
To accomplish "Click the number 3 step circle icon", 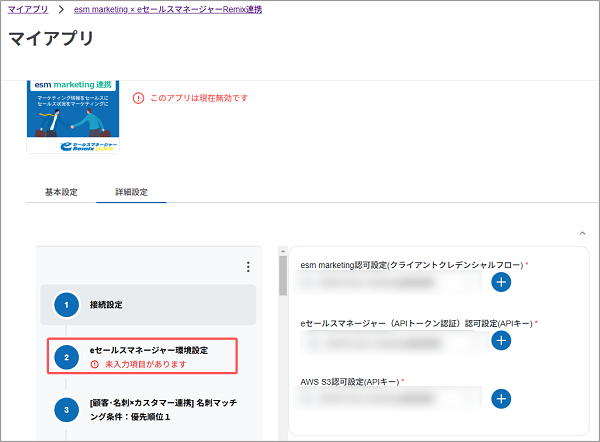I will 66,409.
